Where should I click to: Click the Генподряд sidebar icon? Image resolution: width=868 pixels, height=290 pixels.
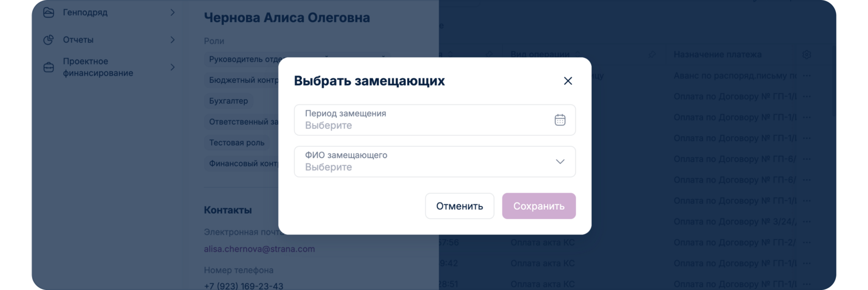49,12
